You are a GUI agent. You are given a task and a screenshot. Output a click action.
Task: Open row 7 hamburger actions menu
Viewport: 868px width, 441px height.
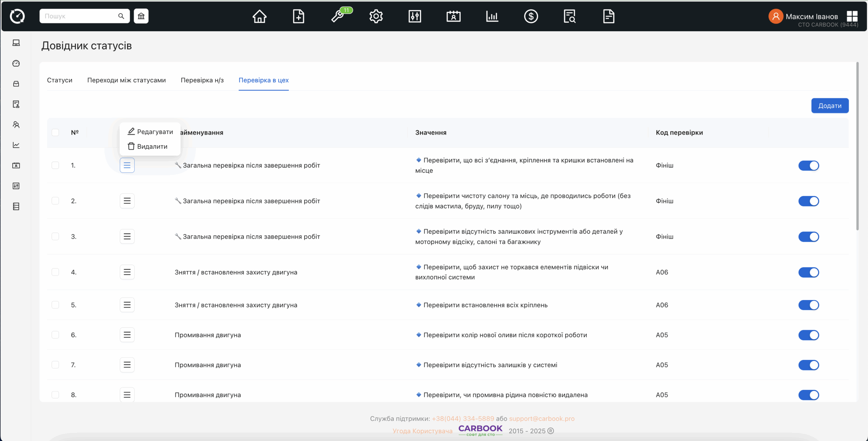(127, 365)
